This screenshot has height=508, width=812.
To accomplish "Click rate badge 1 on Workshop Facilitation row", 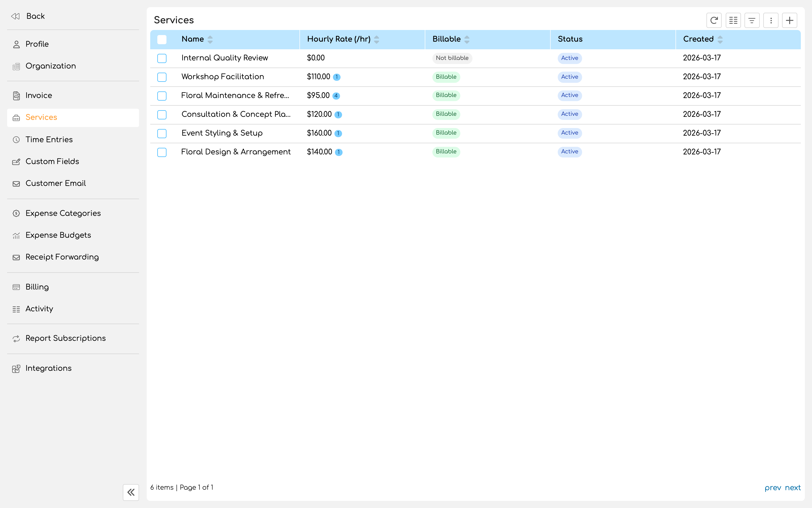I will [336, 77].
